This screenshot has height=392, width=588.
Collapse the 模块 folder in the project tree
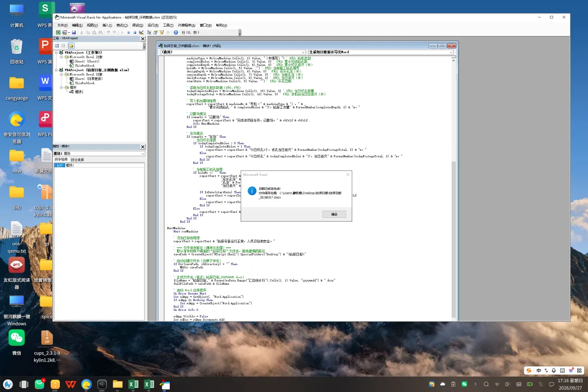(62, 88)
